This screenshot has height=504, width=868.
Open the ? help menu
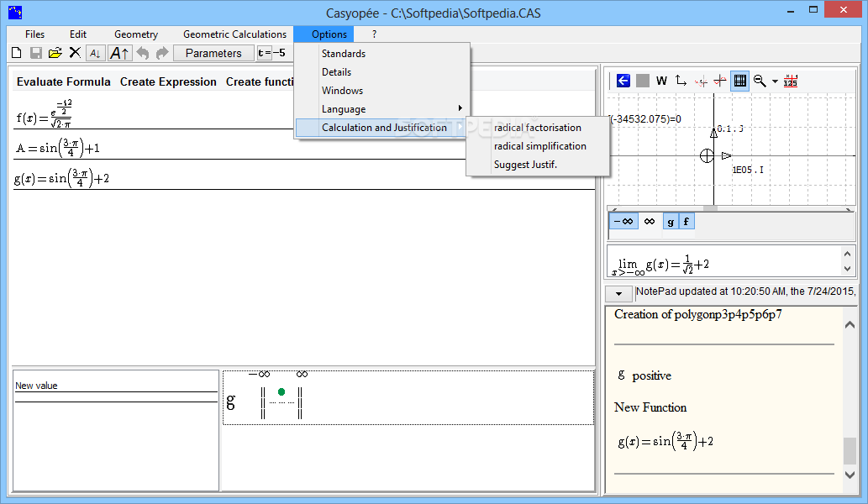[374, 34]
